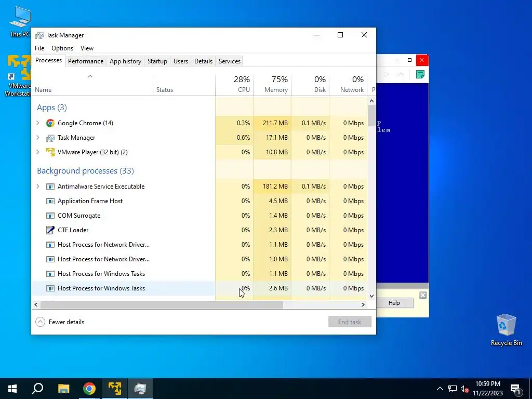Select the CTF Loader row name

click(73, 230)
